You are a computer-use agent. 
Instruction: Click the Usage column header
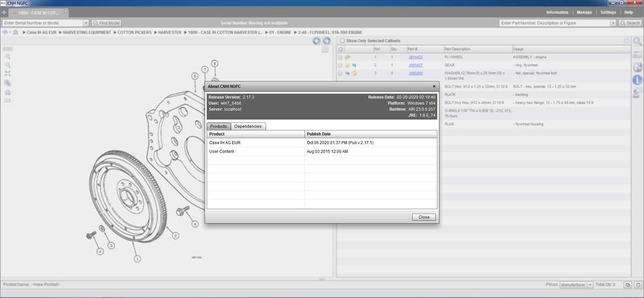(x=571, y=50)
